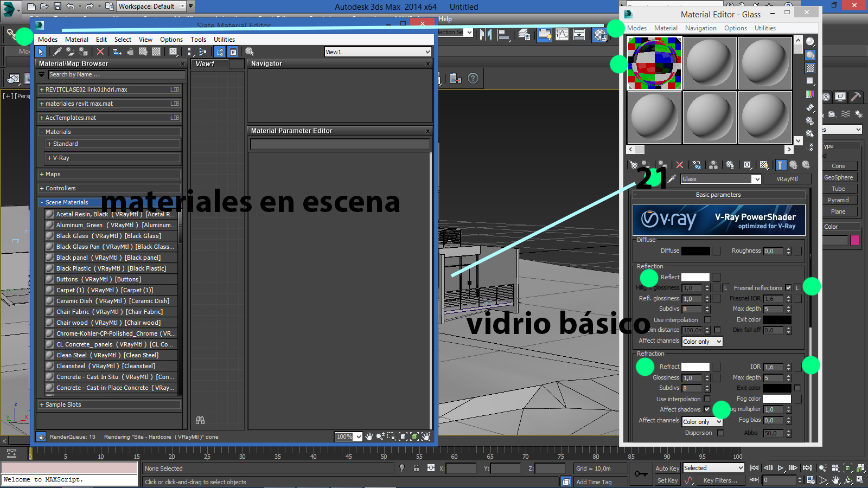
Task: Toggle the Hilight glossiness lock L button
Action: click(x=725, y=288)
